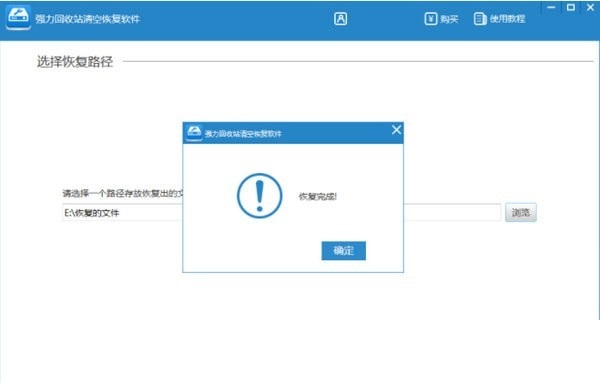Click the 恢复完成! message text
Image resolution: width=600 pixels, height=383 pixels.
(x=318, y=197)
